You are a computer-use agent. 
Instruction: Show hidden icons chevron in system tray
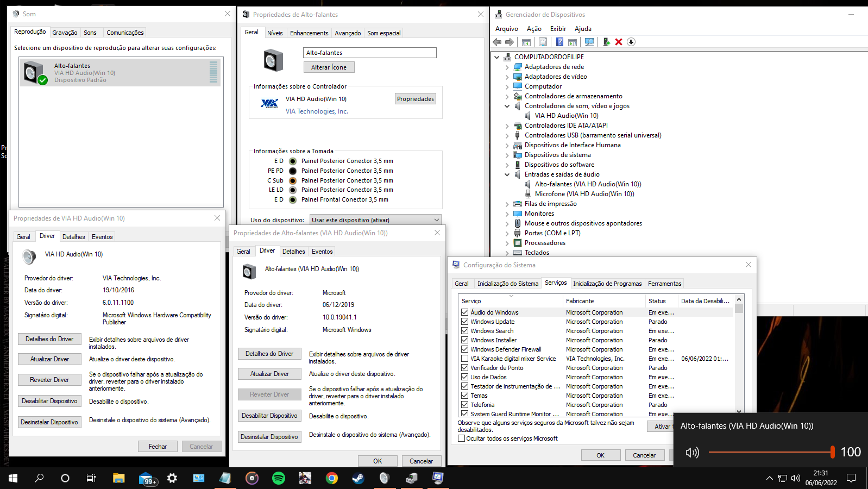coord(769,478)
